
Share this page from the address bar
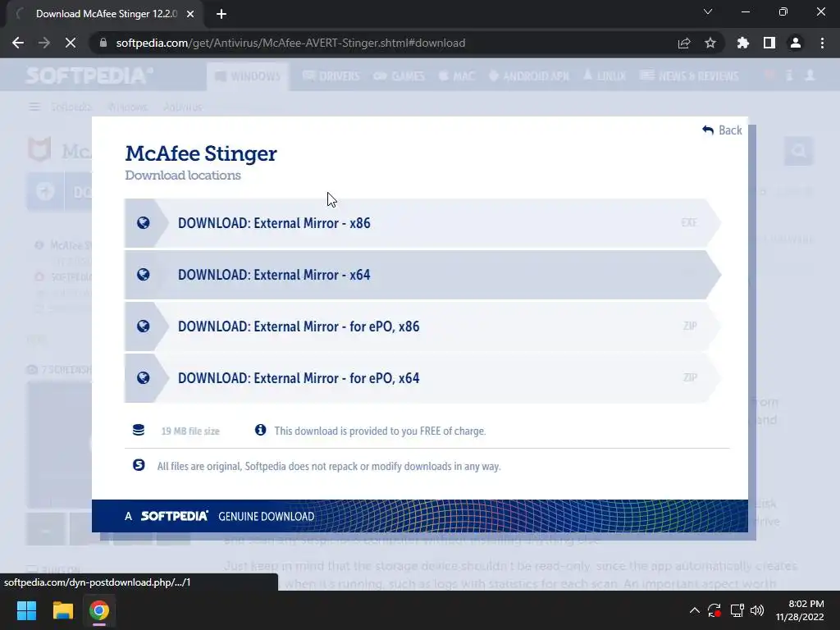(x=684, y=43)
